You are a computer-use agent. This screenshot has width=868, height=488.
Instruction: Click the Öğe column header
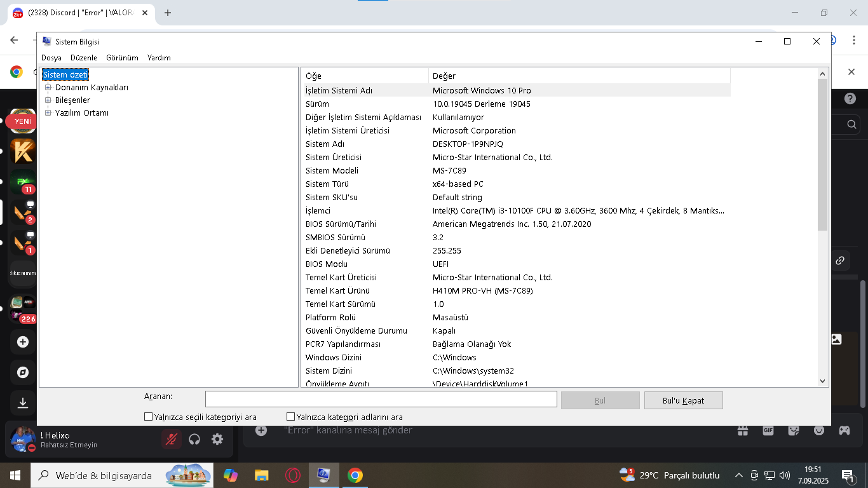tap(365, 76)
